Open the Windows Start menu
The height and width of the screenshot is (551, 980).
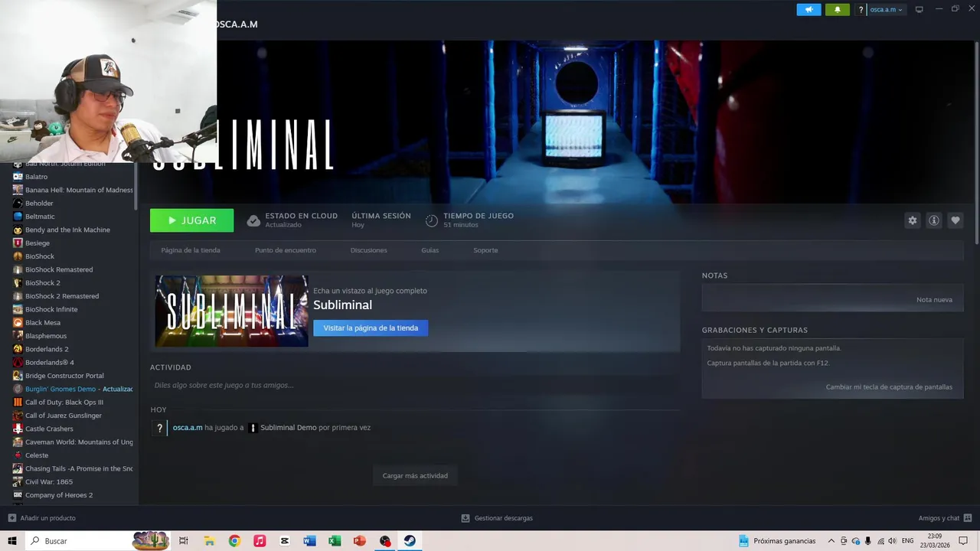[x=12, y=541]
